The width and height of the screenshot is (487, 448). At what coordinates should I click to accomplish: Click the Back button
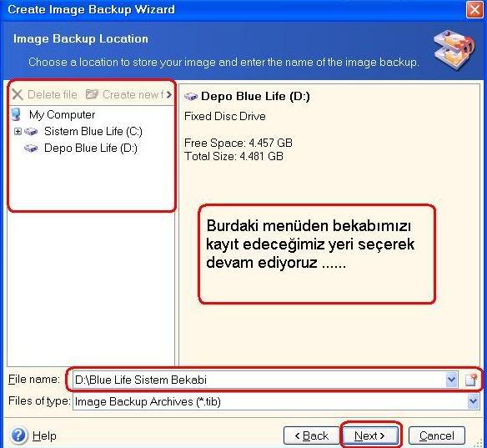point(311,435)
